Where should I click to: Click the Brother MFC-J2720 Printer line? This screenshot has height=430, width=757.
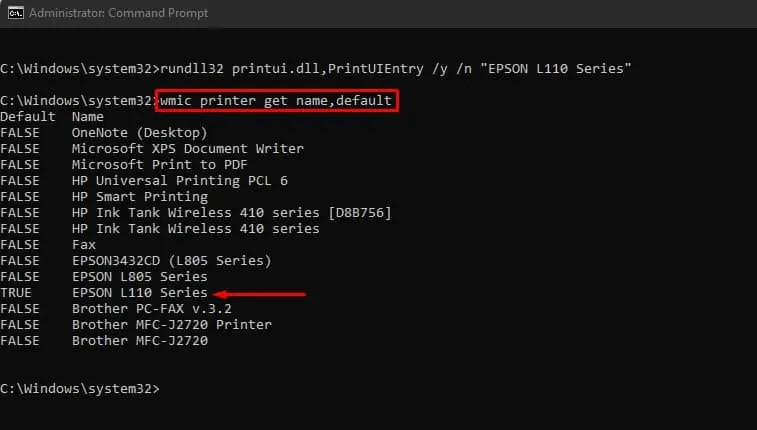pos(171,325)
